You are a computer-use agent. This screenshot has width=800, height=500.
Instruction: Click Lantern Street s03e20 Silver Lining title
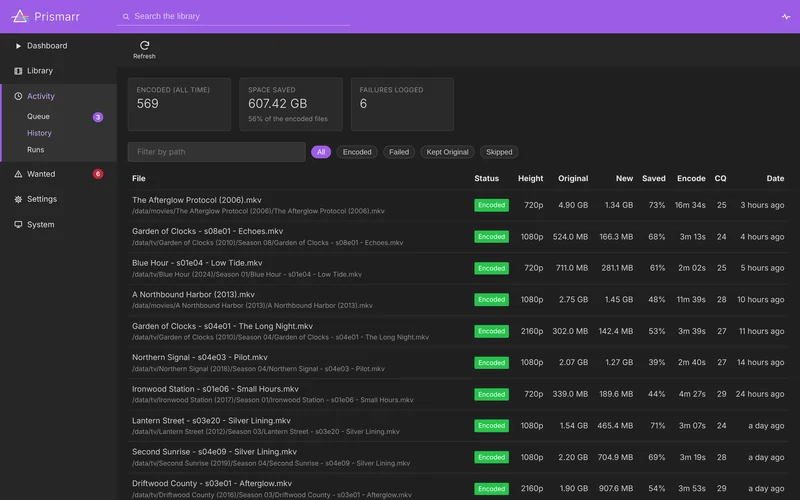pyautogui.click(x=211, y=420)
